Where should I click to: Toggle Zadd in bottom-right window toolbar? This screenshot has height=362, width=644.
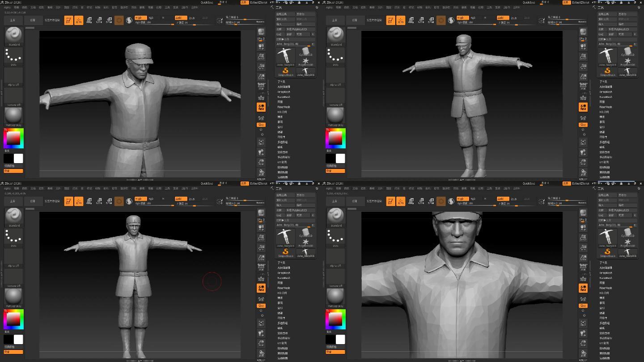click(x=502, y=198)
